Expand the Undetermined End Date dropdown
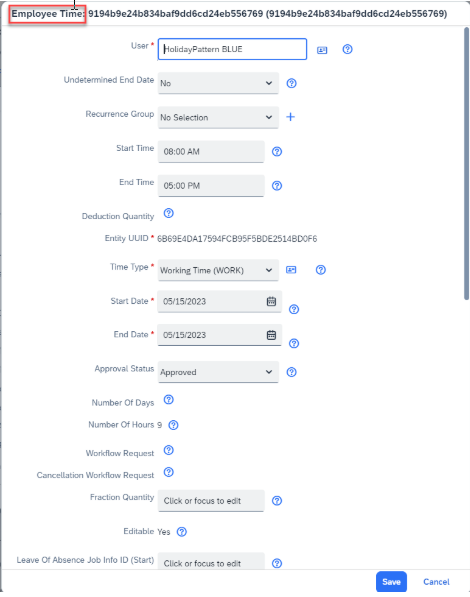 pos(218,83)
